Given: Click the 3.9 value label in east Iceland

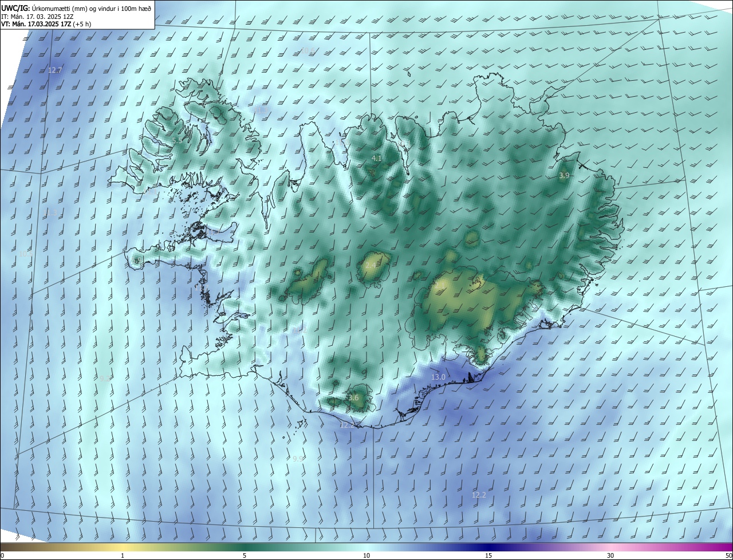Looking at the screenshot, I should [x=564, y=176].
